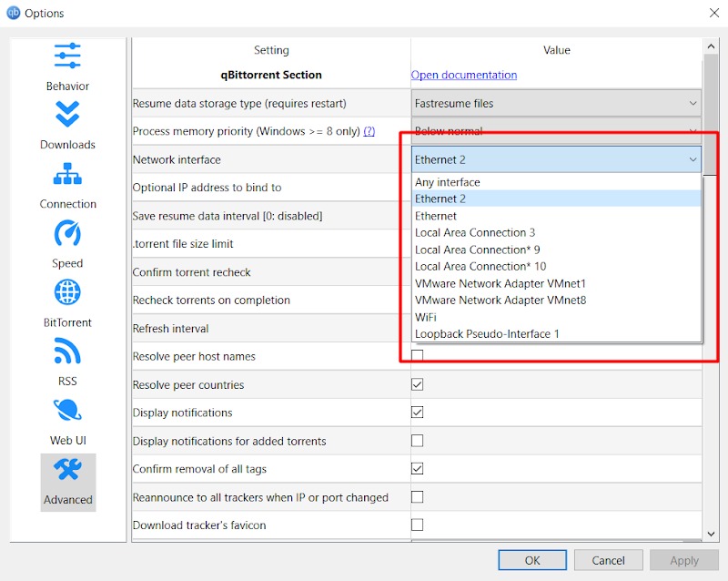Disable Resolve peer countries checkbox
The image size is (728, 581).
click(417, 384)
